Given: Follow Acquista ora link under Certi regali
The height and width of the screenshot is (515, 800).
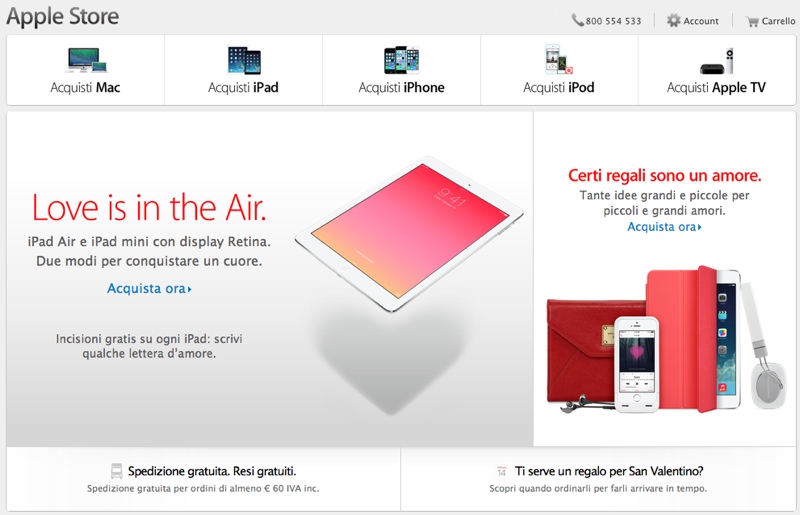Looking at the screenshot, I should coord(664,227).
